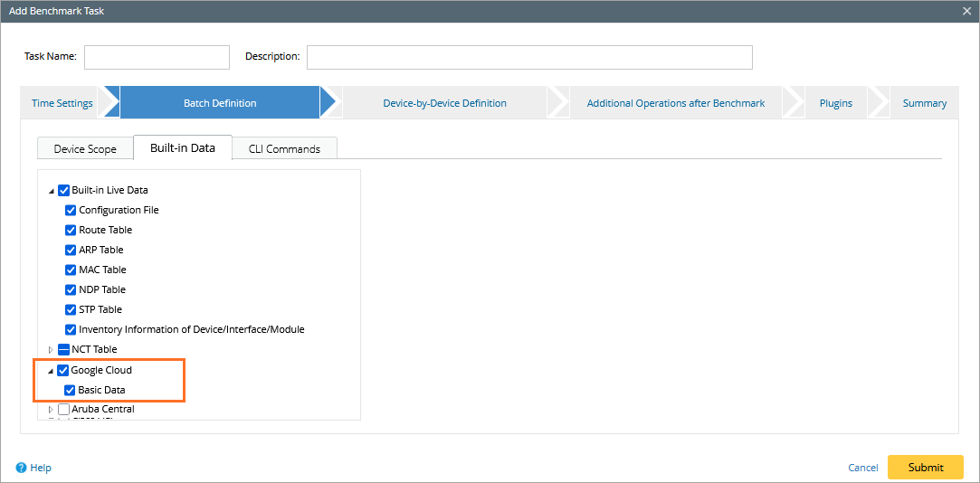The width and height of the screenshot is (980, 483).
Task: Uncheck the MAC Table checkbox
Action: click(71, 270)
